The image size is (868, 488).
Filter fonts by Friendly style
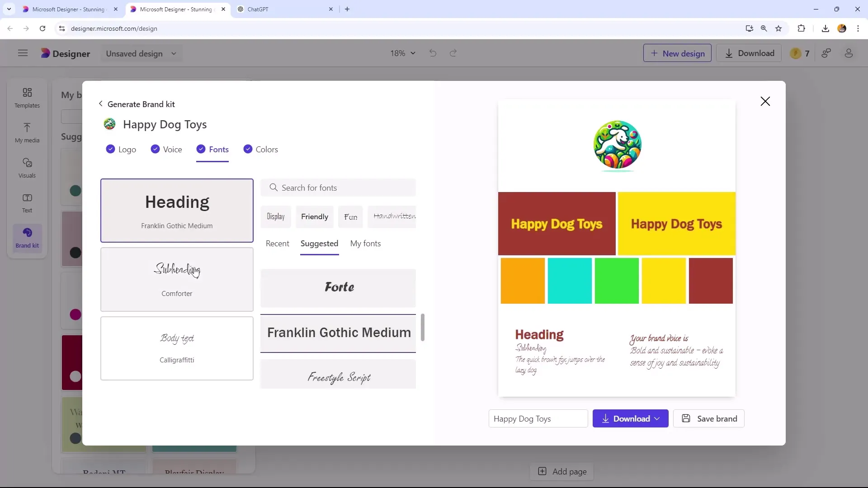315,216
